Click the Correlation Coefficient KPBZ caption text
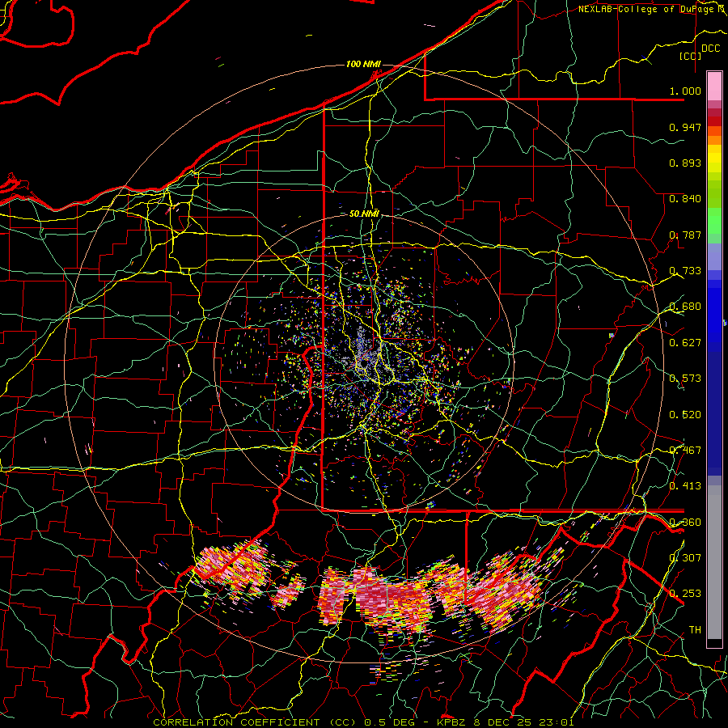 tap(363, 722)
